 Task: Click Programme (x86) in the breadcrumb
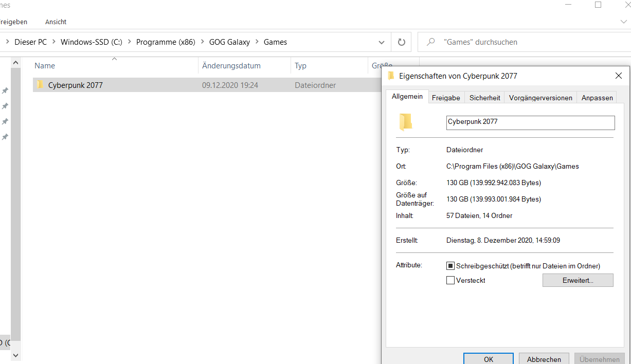[166, 42]
